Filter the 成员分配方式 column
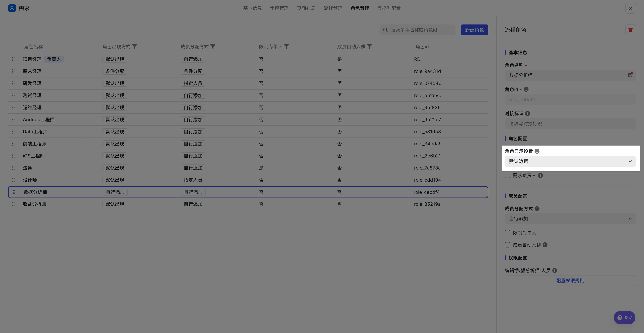The image size is (644, 333). 213,47
